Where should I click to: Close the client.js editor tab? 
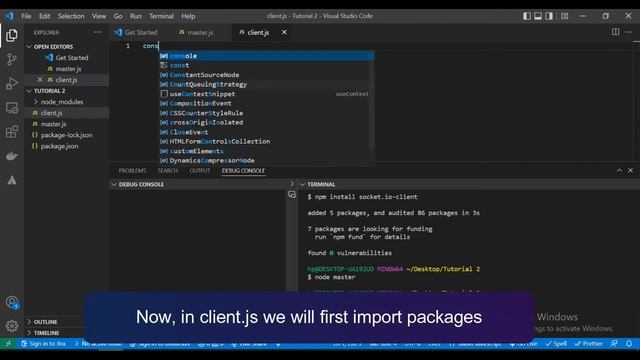(x=284, y=32)
